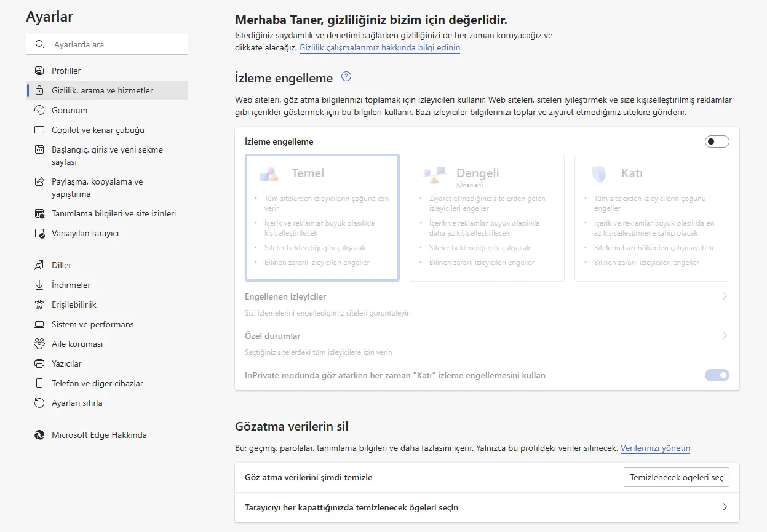The image size is (767, 532).
Task: Click the Özel durumlar row label
Action: coord(272,336)
